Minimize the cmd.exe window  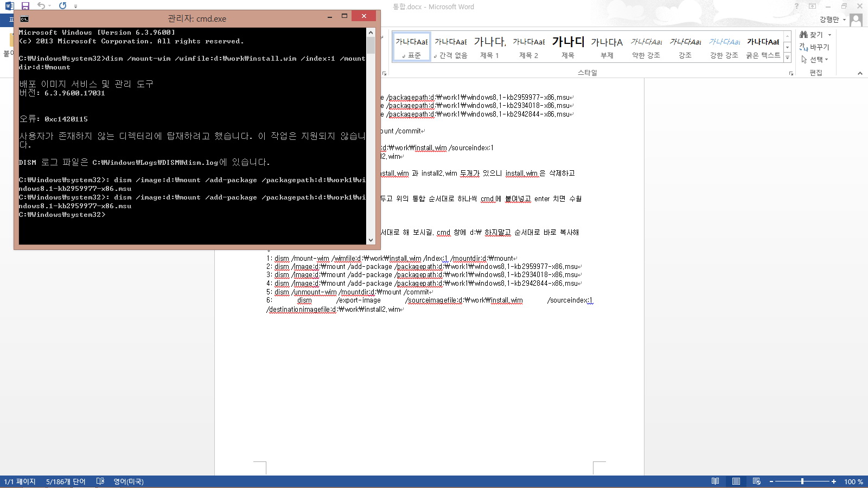click(329, 17)
